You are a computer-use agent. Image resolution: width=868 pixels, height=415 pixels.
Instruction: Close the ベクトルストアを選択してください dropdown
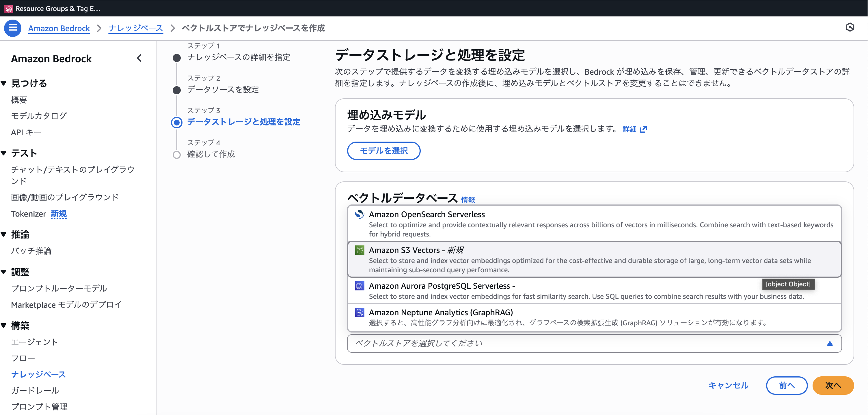click(830, 343)
